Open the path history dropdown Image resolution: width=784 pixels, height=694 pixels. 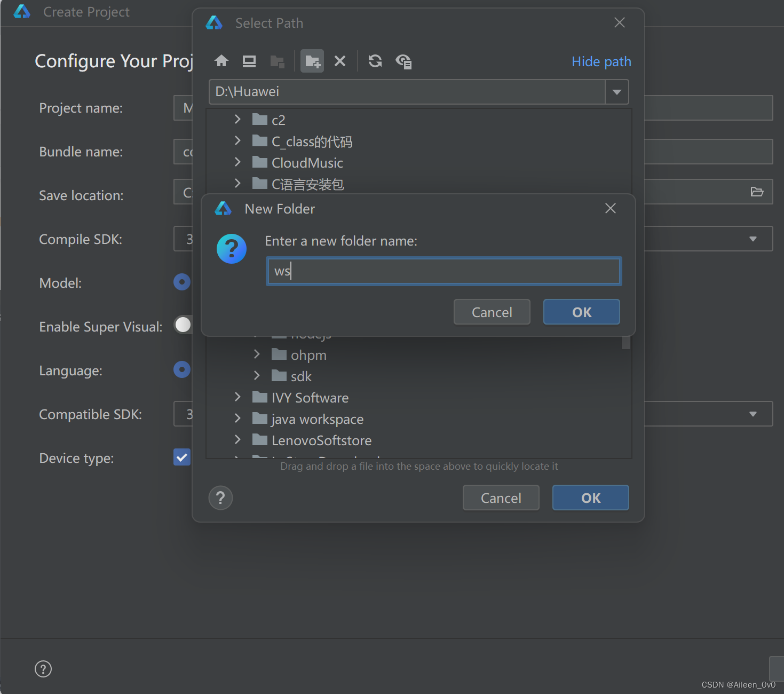click(x=617, y=92)
